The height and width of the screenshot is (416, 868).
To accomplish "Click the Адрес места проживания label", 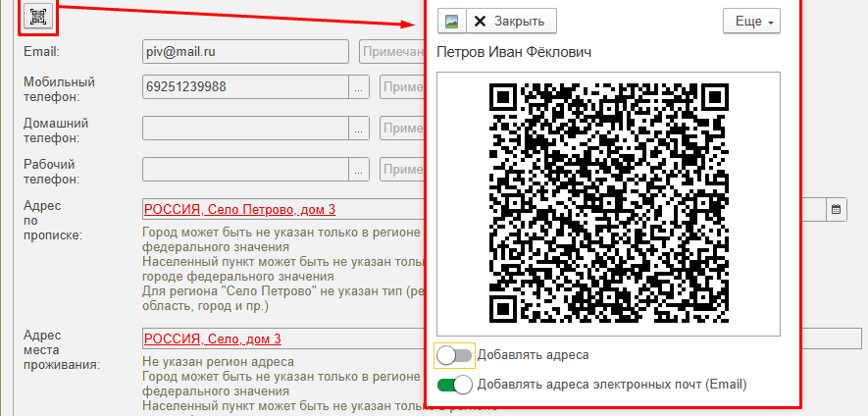I will point(62,349).
